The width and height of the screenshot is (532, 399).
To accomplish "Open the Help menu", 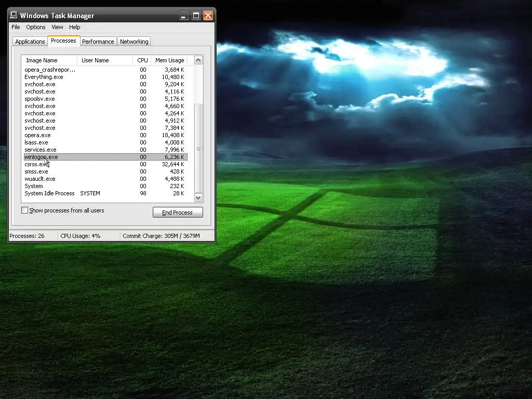I will 75,27.
